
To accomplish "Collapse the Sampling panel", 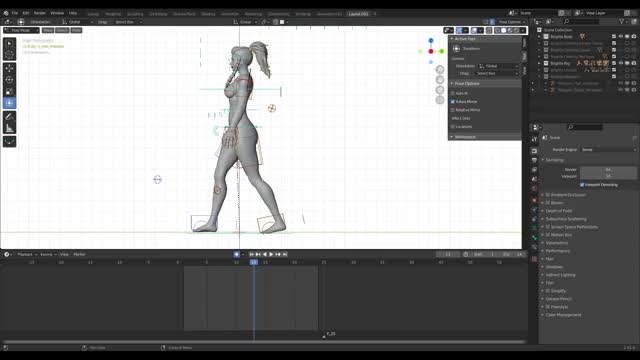I will [554, 160].
